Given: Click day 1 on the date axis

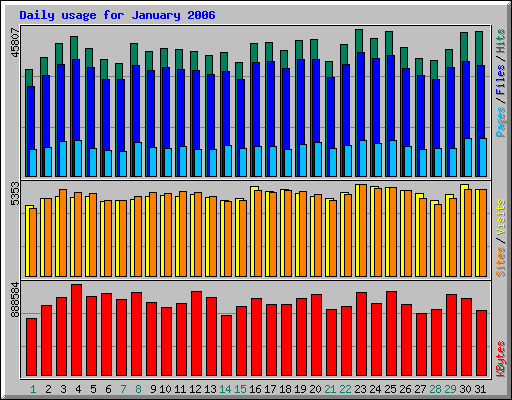Looking at the screenshot, I should (x=33, y=389).
